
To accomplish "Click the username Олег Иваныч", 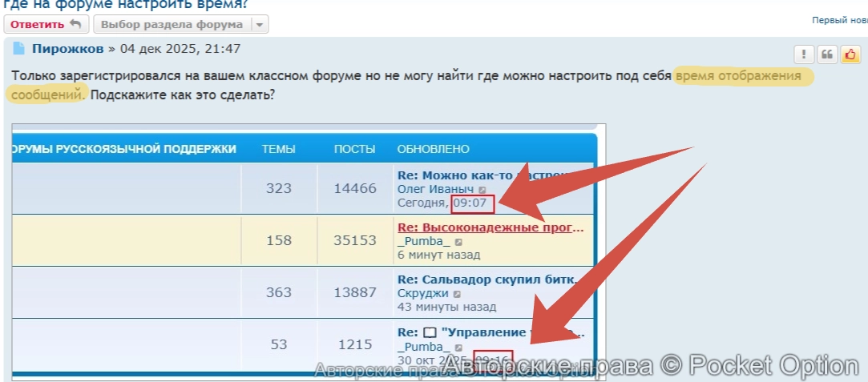I will (x=435, y=189).
